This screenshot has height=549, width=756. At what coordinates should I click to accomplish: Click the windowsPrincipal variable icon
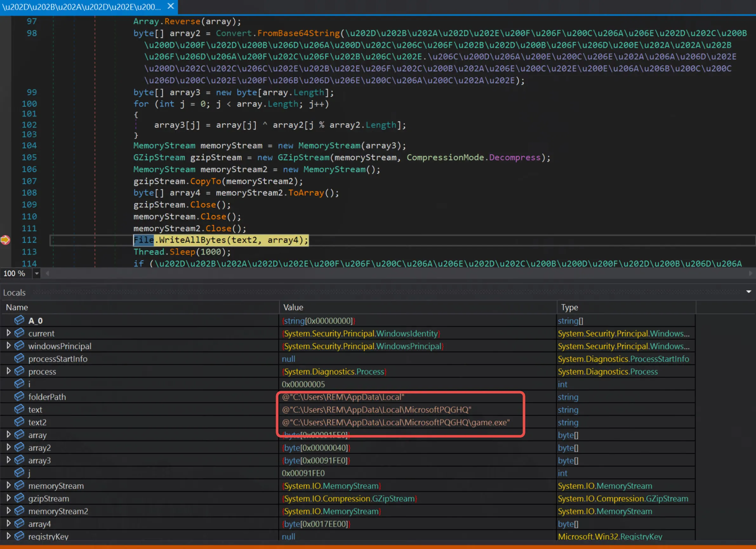click(19, 345)
